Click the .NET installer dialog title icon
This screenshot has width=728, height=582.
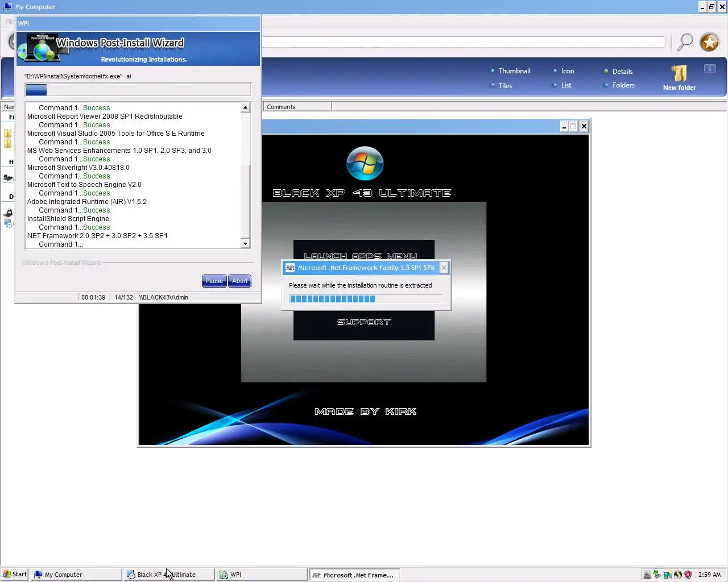[290, 268]
